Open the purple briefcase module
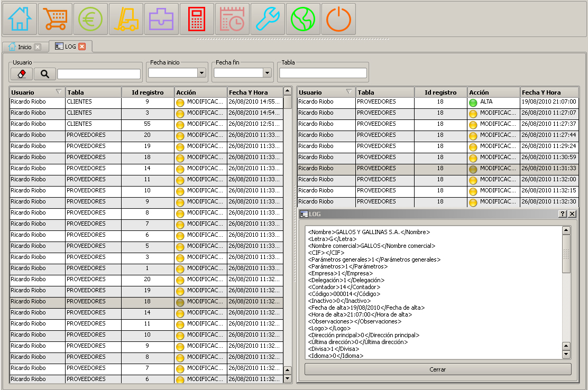 click(x=161, y=19)
